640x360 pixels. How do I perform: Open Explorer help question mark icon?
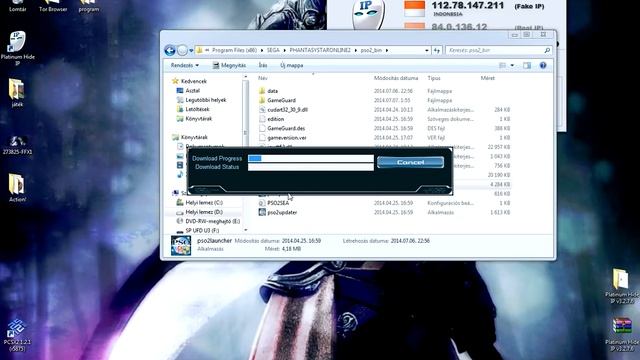[543, 65]
